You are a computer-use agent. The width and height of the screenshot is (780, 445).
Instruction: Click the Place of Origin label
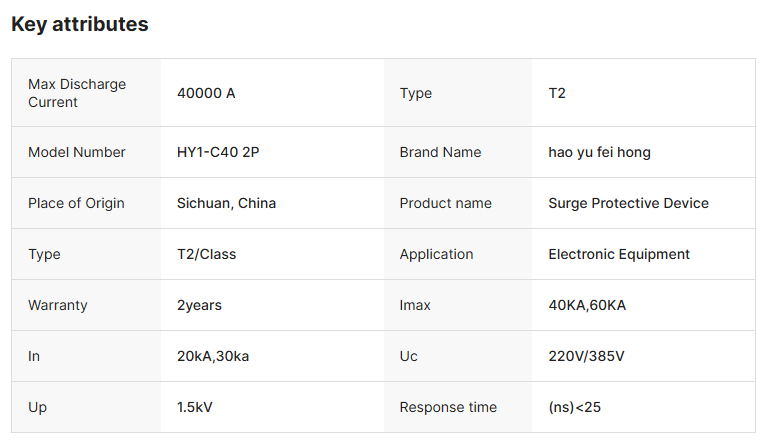(x=76, y=203)
